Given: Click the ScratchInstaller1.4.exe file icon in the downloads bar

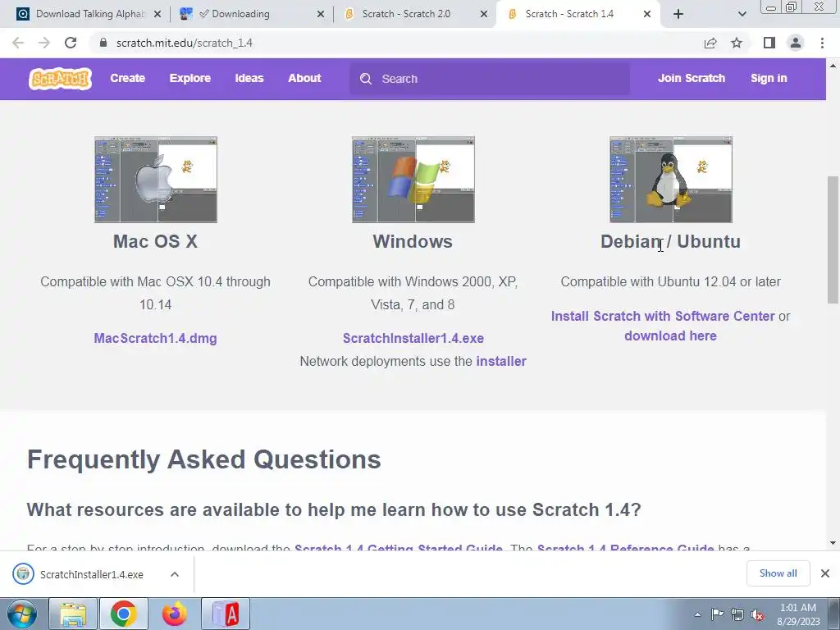Looking at the screenshot, I should pyautogui.click(x=23, y=574).
